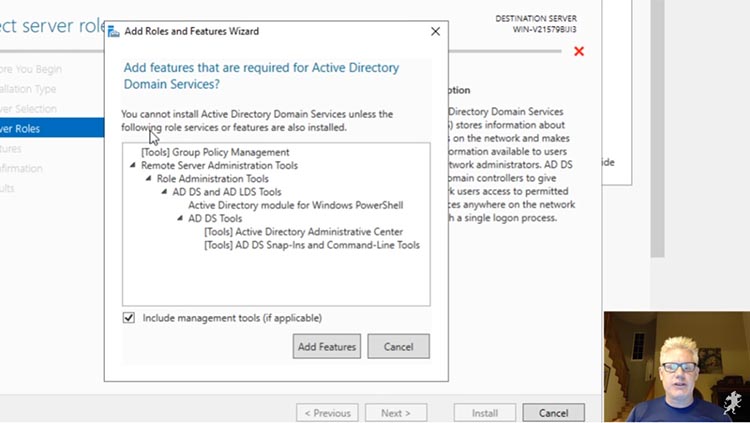Select Before You Begin step in sidebar
This screenshot has height=423, width=750.
[x=31, y=69]
